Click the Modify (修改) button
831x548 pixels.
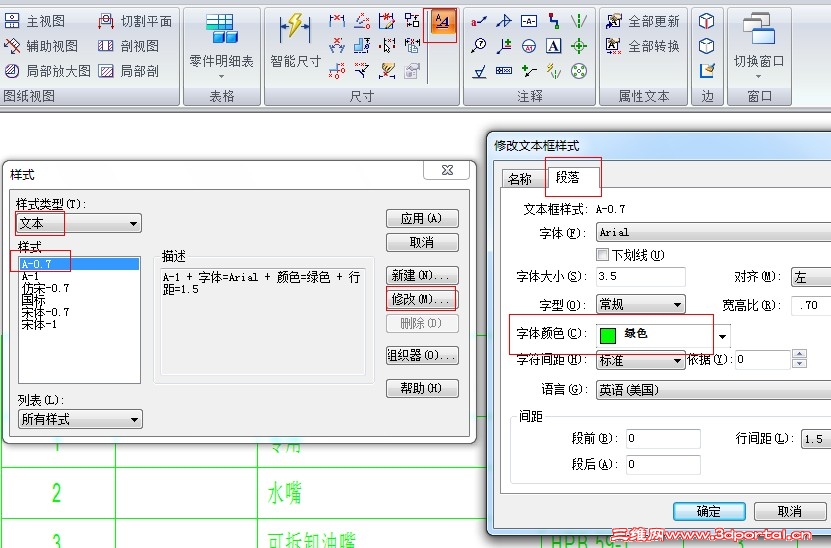[422, 299]
